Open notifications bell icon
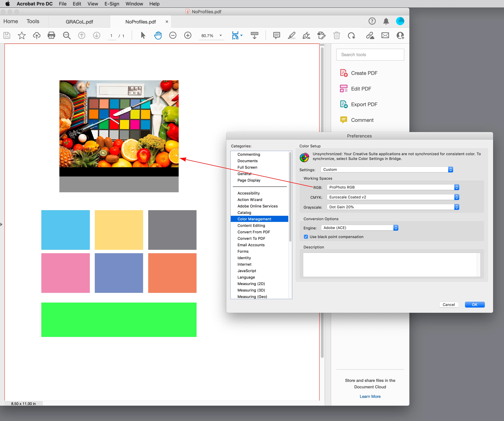The height and width of the screenshot is (421, 504). (386, 21)
